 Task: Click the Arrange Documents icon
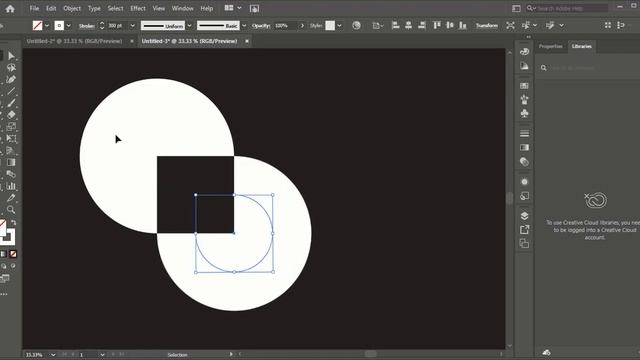pos(229,8)
